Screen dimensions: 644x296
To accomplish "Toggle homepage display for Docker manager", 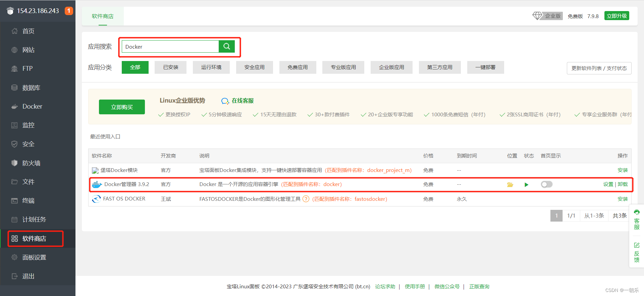I will click(547, 184).
